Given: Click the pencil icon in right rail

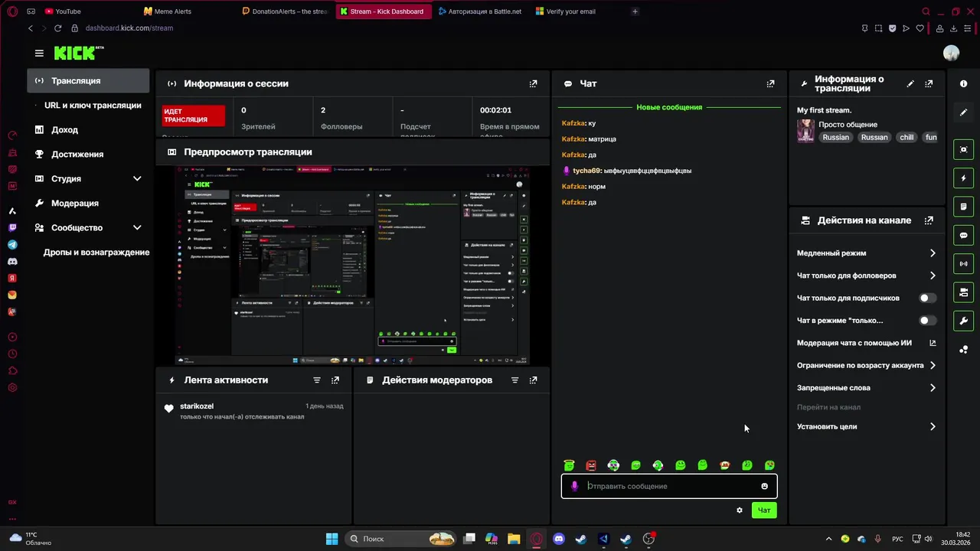Looking at the screenshot, I should [x=964, y=112].
